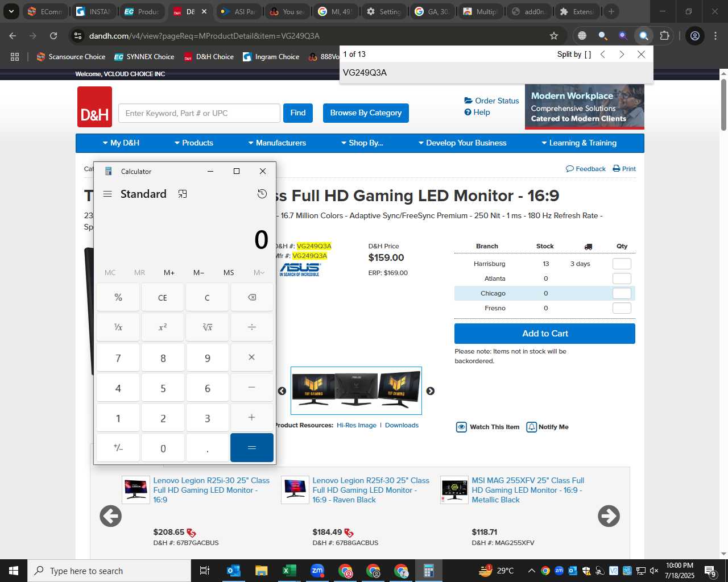Click the Chicago quantity input box
728x582 pixels.
click(622, 293)
